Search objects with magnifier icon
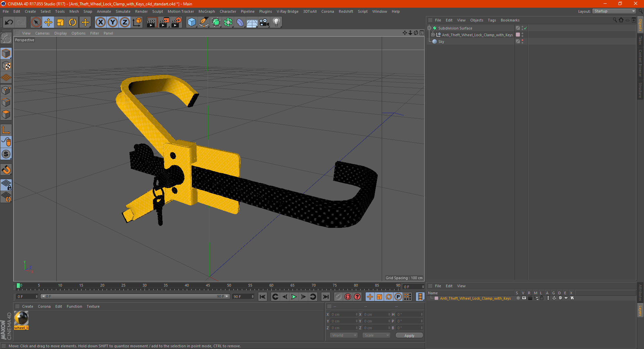Viewport: 644px width, 349px height. click(x=615, y=20)
